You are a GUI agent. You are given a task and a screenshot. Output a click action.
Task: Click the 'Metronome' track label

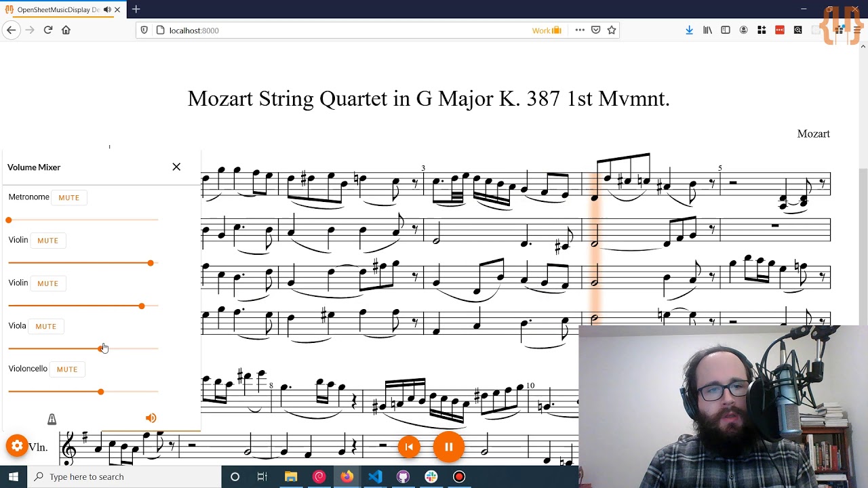click(29, 197)
